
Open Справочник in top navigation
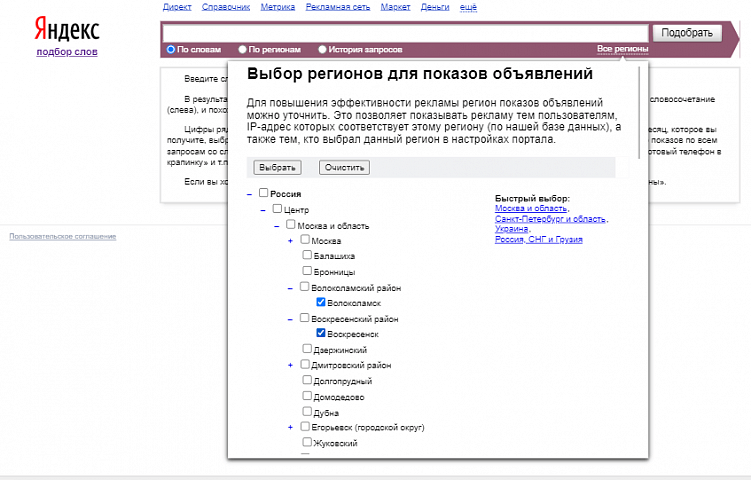[226, 7]
